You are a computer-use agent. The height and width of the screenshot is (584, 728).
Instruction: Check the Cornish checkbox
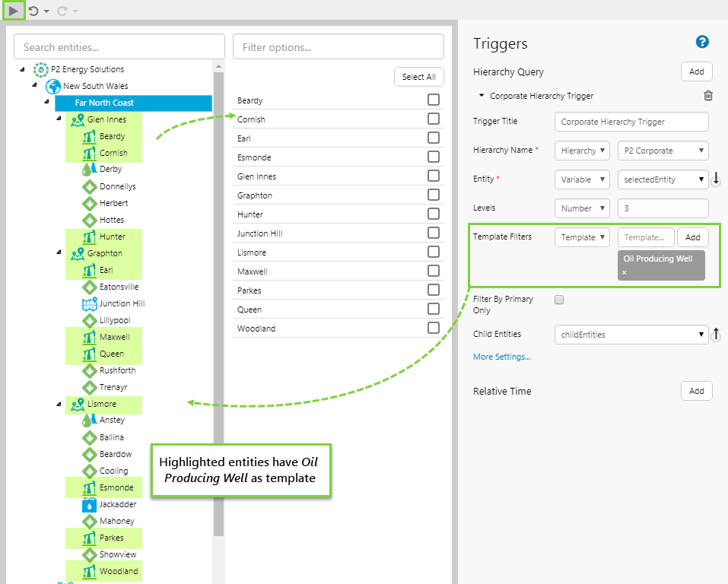[433, 119]
